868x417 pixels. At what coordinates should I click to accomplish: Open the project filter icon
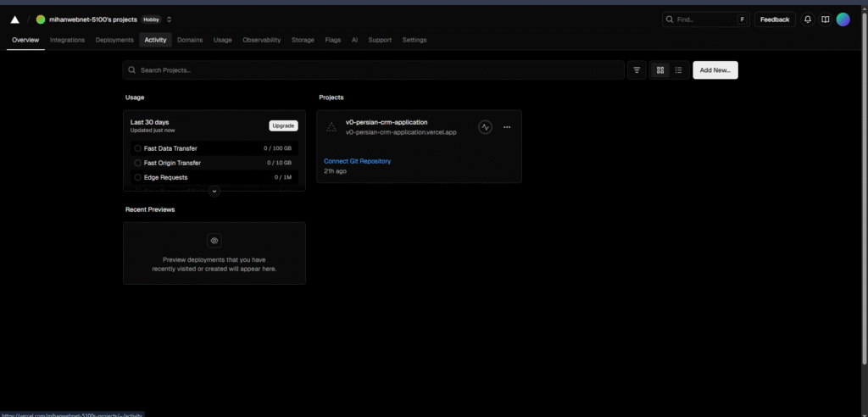pyautogui.click(x=637, y=70)
